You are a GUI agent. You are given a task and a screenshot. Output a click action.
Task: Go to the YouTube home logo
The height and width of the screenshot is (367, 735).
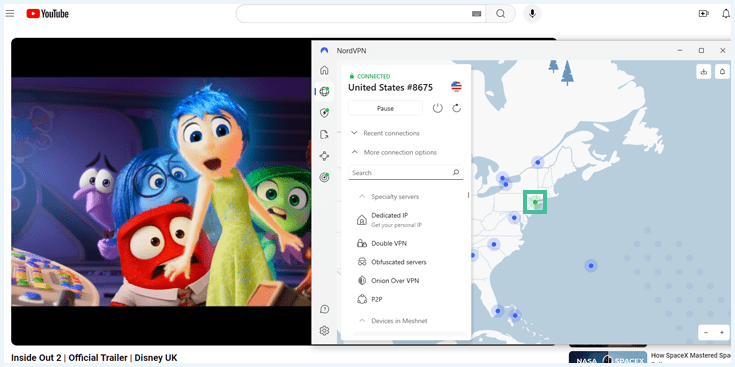[47, 14]
